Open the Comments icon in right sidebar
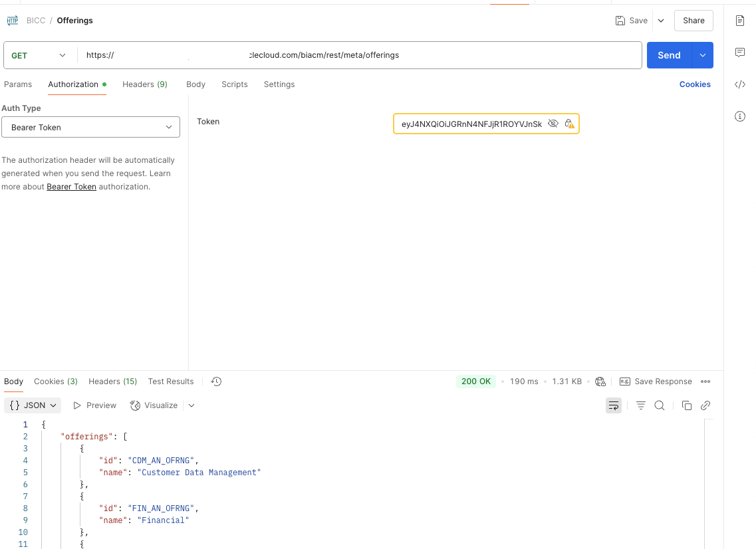756x549 pixels. (x=739, y=52)
